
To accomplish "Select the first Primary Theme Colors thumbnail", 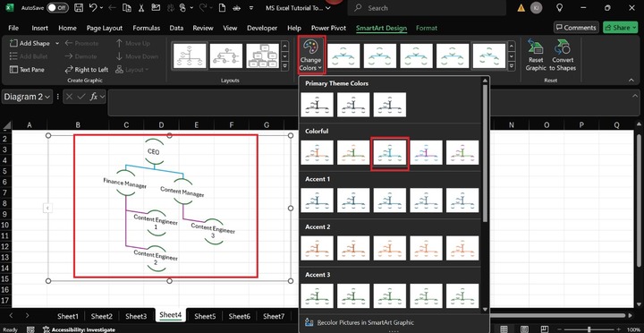I will [317, 105].
